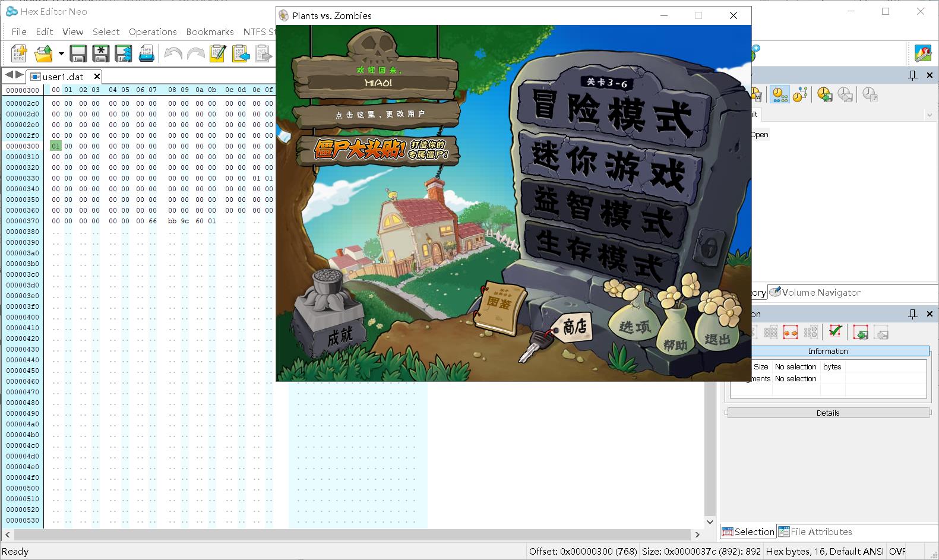939x560 pixels.
Task: Click the Save As icon with asterisk
Action: (x=101, y=53)
